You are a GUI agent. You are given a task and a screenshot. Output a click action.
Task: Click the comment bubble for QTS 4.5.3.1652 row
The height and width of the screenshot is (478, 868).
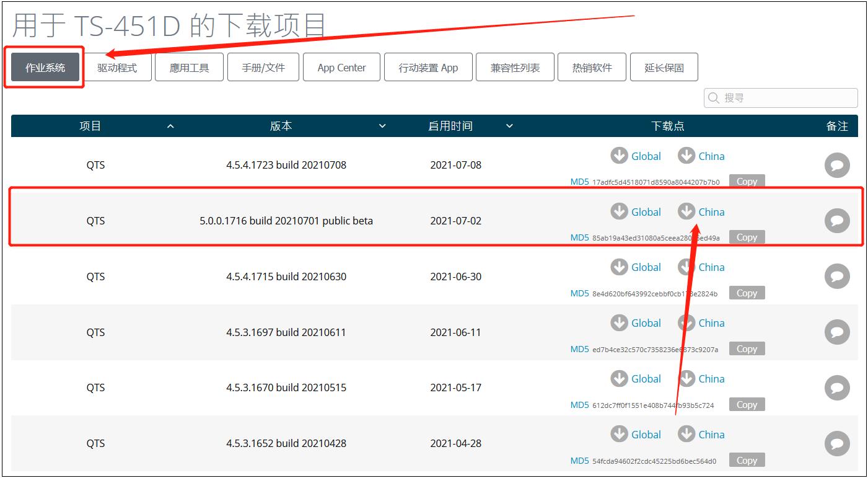click(x=837, y=443)
